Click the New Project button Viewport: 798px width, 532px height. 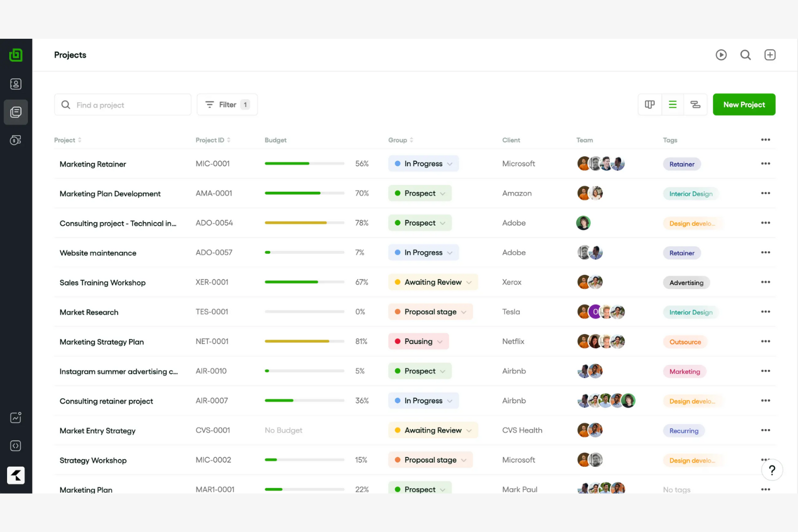tap(744, 104)
